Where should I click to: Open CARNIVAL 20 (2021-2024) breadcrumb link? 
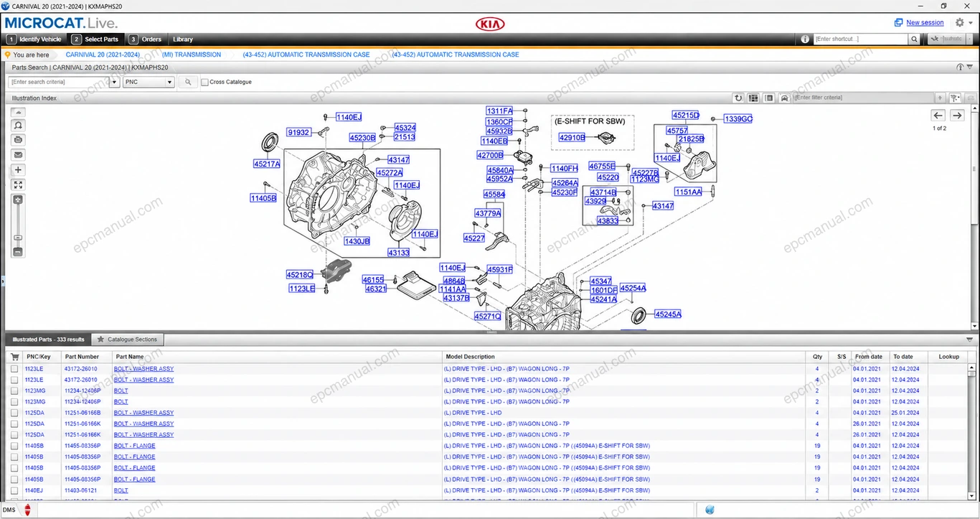(x=103, y=55)
